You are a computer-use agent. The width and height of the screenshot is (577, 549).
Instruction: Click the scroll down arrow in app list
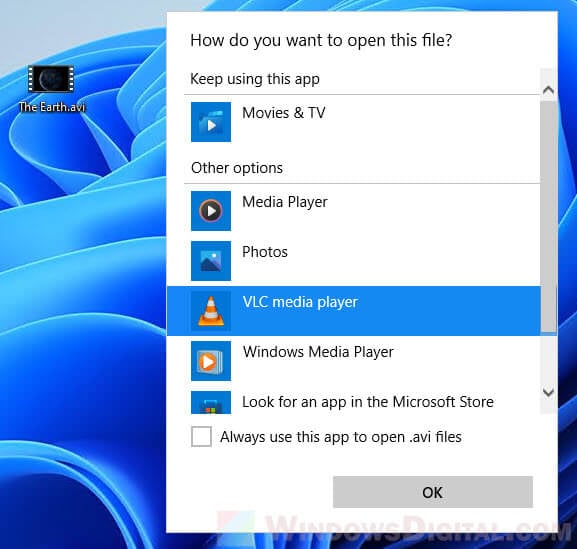548,392
